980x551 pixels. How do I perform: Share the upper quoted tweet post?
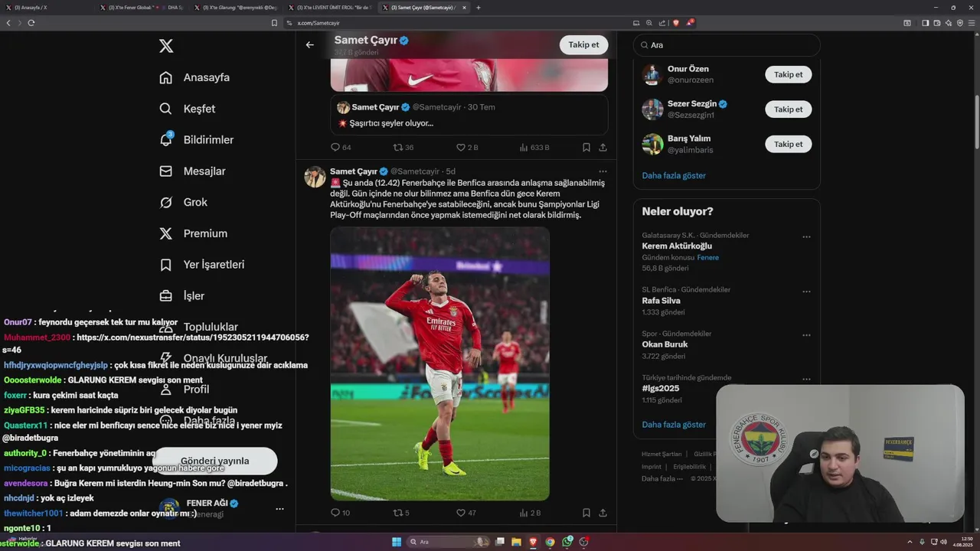[603, 147]
